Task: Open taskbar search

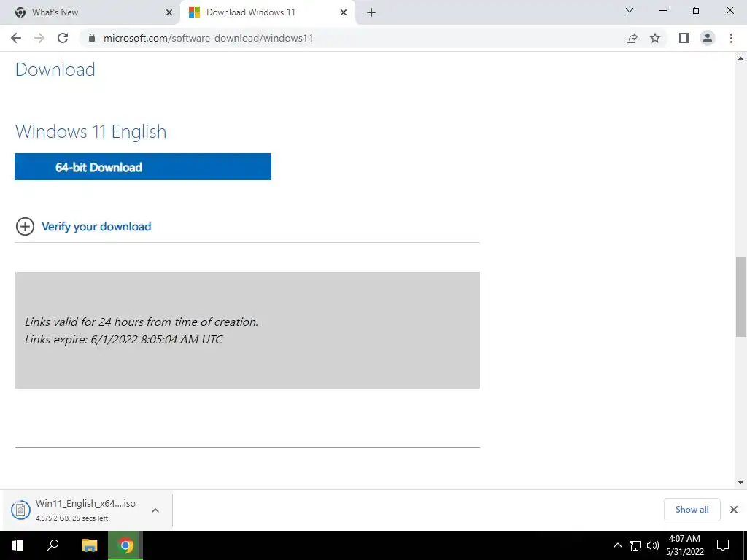Action: [53, 545]
